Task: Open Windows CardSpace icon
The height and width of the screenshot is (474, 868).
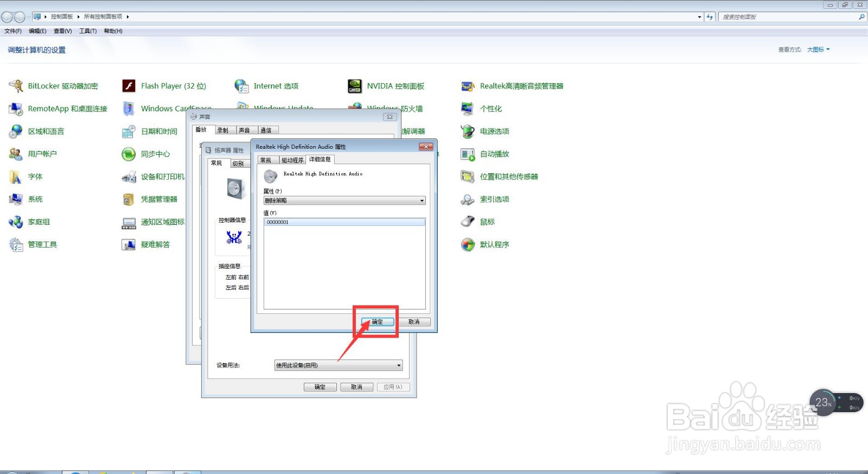Action: pyautogui.click(x=129, y=109)
